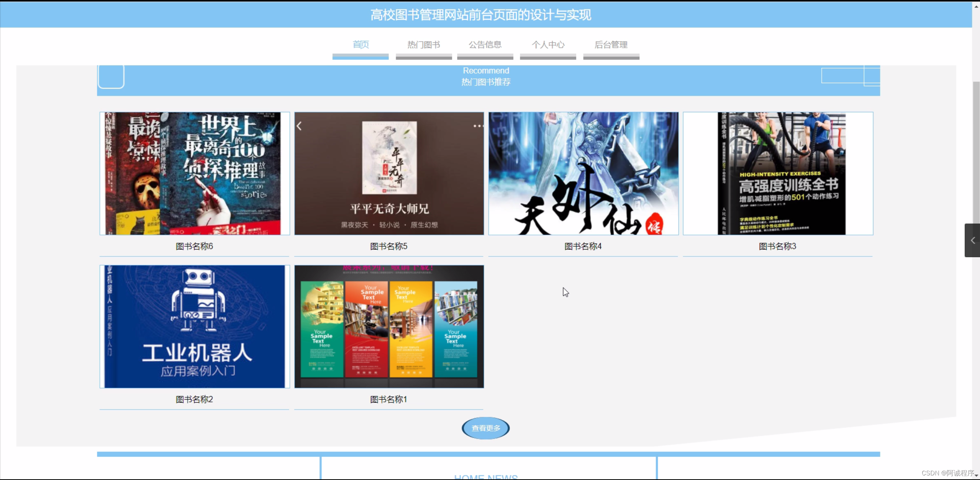Select the 首页 navigation item
The width and height of the screenshot is (980, 480).
tap(360, 45)
